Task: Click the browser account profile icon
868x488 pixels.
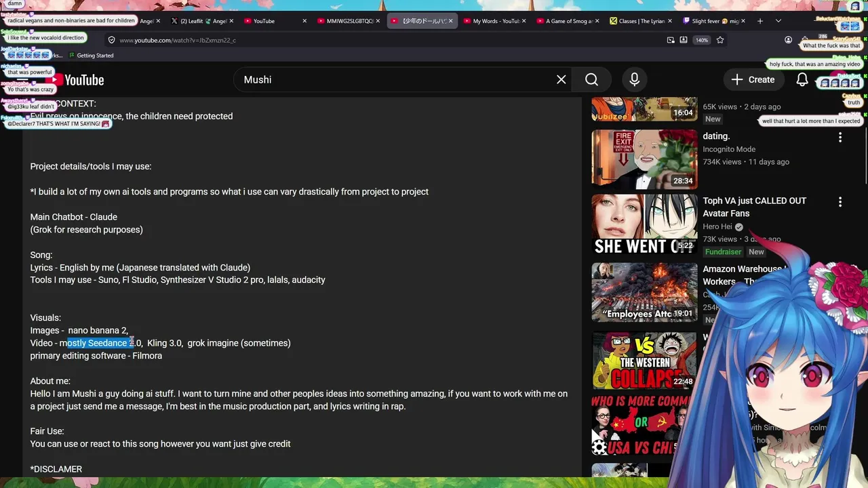Action: pos(788,40)
